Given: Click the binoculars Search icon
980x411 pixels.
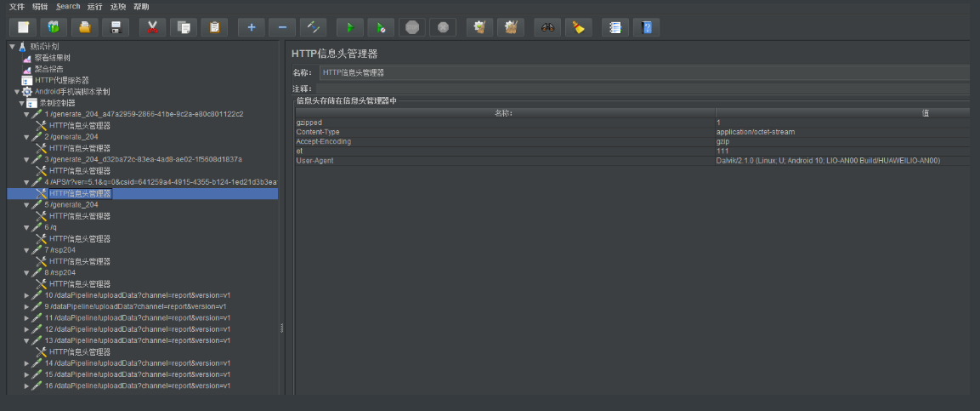Looking at the screenshot, I should [547, 27].
